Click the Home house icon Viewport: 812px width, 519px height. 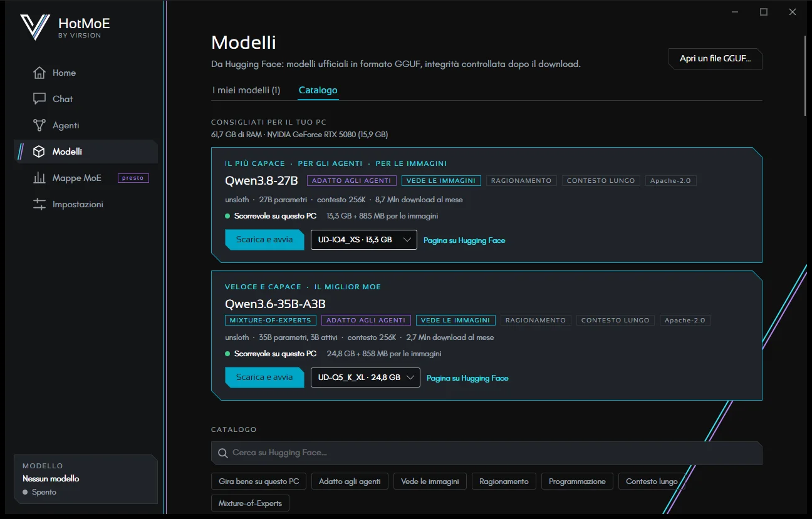pos(39,73)
